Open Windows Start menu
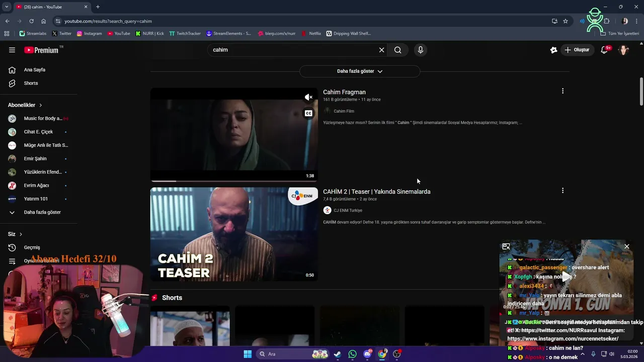 (248, 354)
